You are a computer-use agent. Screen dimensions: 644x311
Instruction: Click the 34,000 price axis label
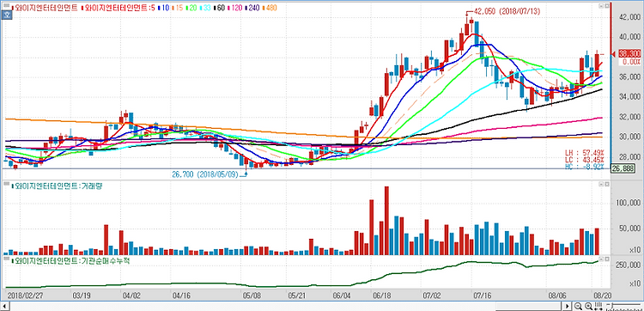(630, 97)
